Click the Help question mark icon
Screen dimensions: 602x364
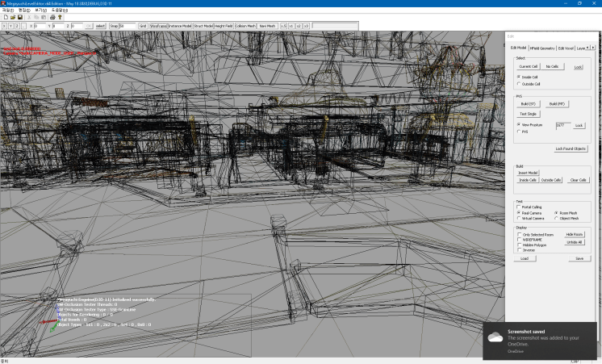coord(59,16)
